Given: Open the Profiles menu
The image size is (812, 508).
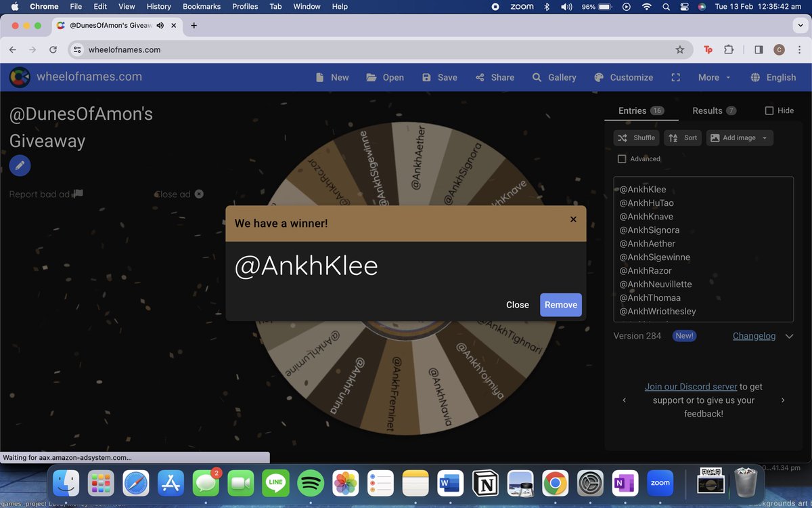Looking at the screenshot, I should click(x=245, y=7).
